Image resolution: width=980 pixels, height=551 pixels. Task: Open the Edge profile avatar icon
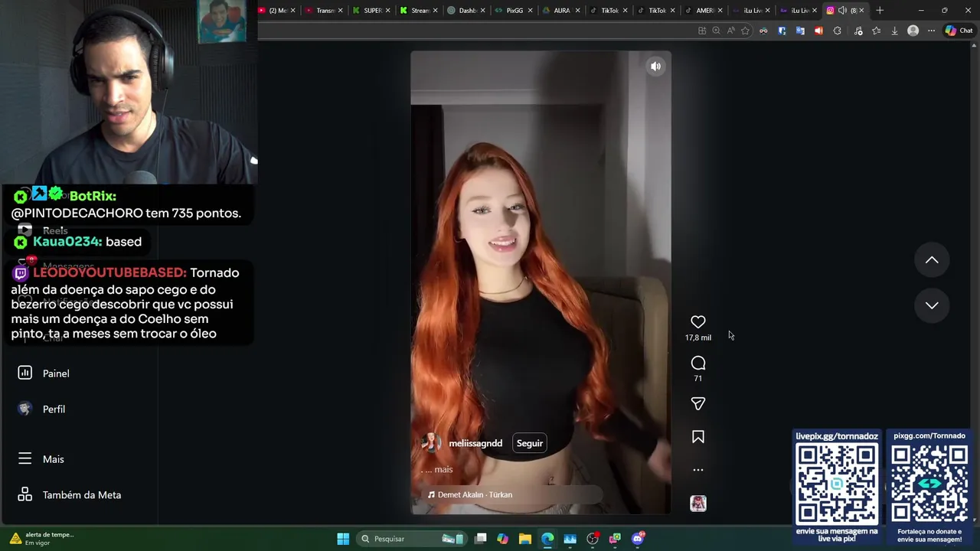(x=913, y=31)
